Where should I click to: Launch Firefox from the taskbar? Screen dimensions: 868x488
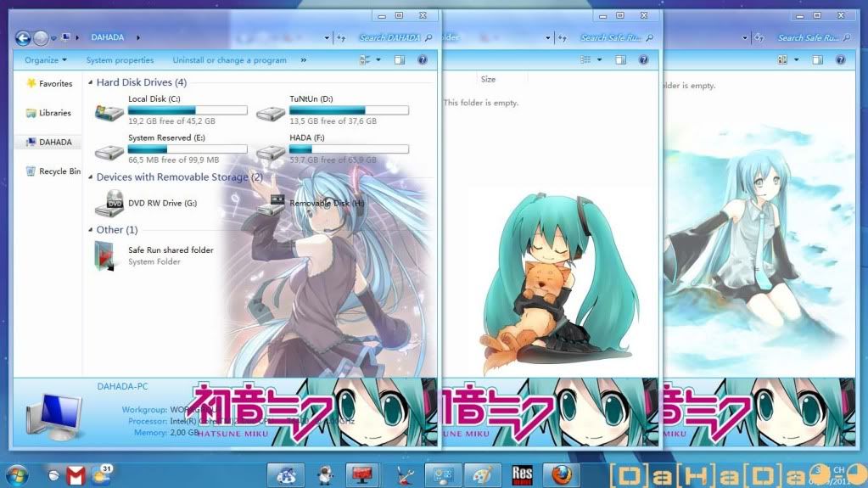tap(563, 474)
